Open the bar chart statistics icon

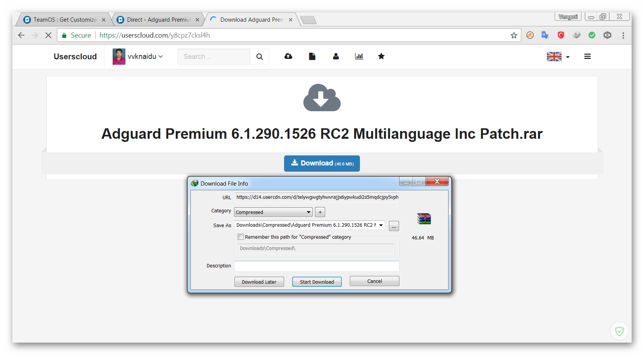pyautogui.click(x=359, y=57)
